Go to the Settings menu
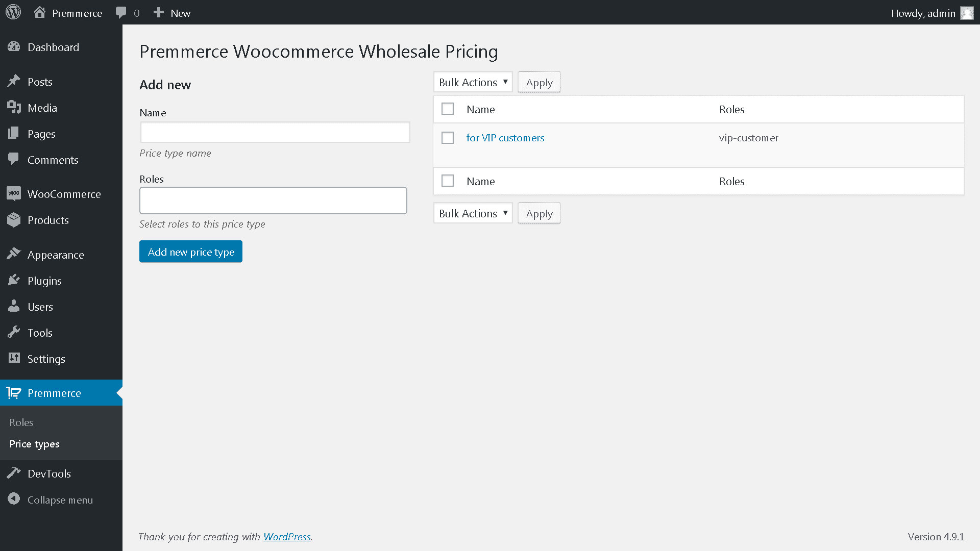Screen dimensions: 980x551 click(46, 359)
